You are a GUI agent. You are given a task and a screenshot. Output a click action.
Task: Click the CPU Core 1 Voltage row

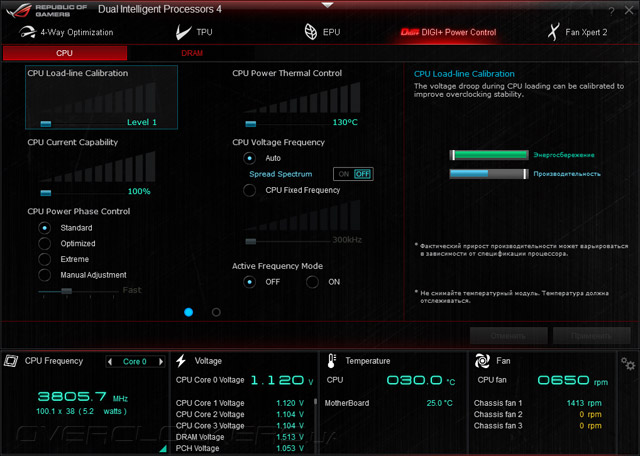coord(240,403)
